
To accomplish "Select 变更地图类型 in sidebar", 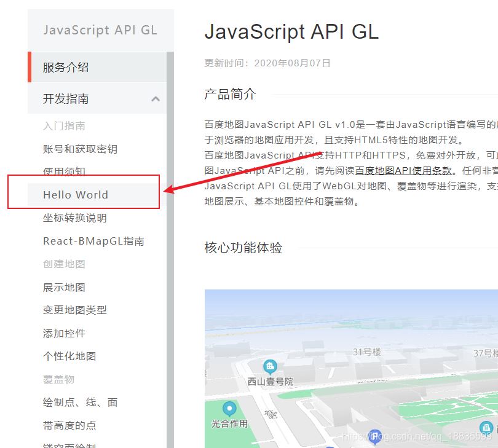I will click(x=75, y=310).
